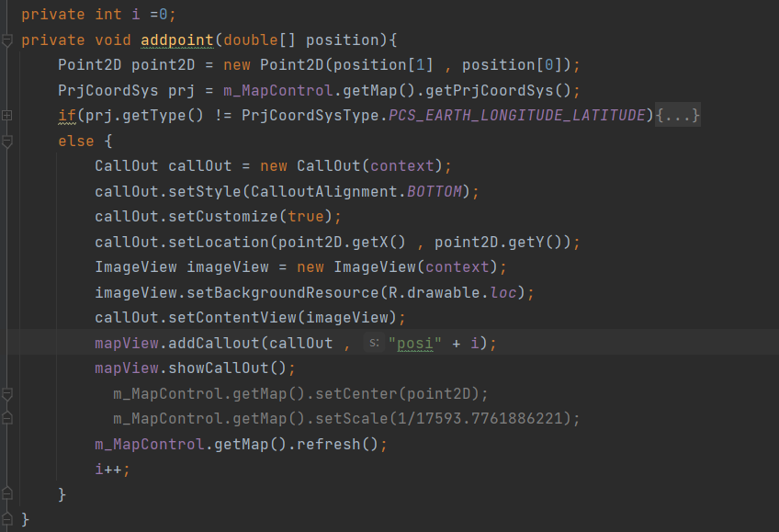Select the PCS_EARTH_LONGITUDE_LATITUDE constant
The width and height of the screenshot is (779, 532).
click(516, 115)
